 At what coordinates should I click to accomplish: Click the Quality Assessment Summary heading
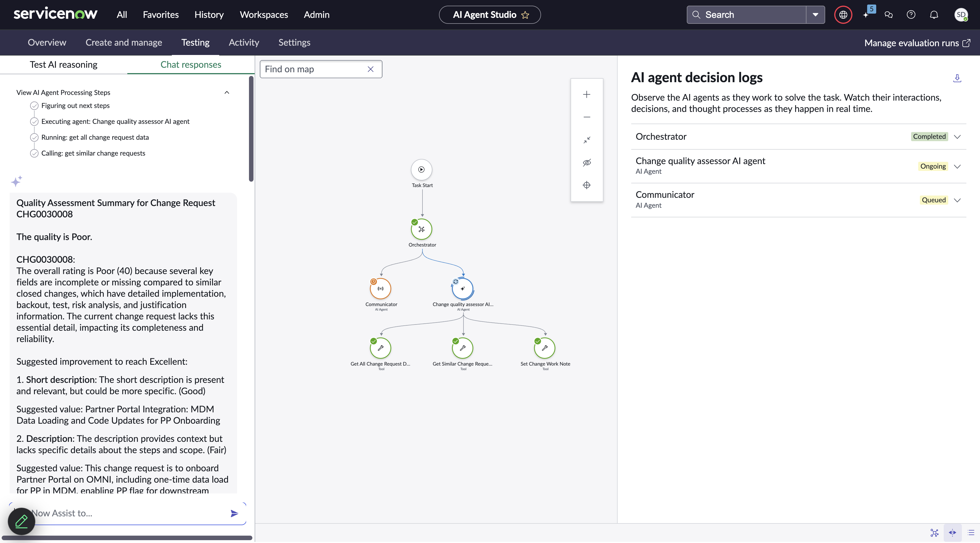[x=116, y=209]
